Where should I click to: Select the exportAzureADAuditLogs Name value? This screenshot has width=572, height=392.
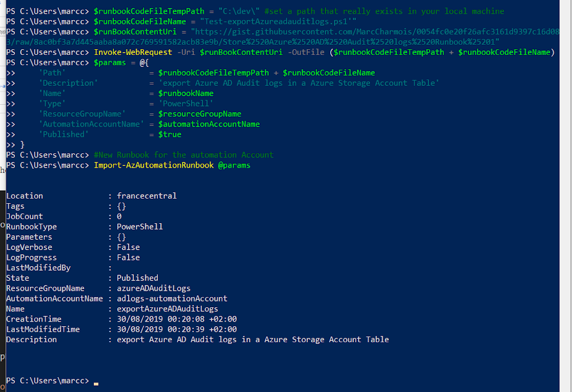coord(168,309)
